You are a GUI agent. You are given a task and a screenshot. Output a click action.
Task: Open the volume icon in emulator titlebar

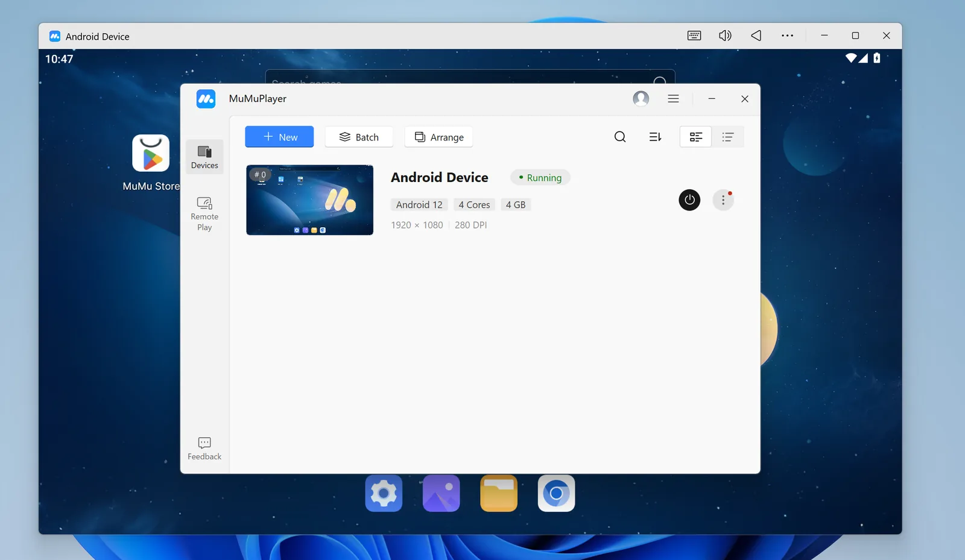tap(725, 36)
